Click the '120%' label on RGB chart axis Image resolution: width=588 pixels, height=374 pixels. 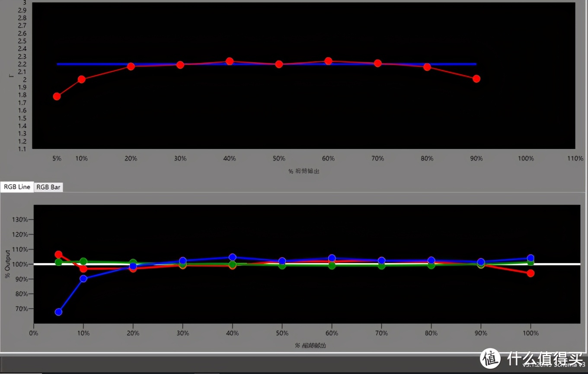20,235
